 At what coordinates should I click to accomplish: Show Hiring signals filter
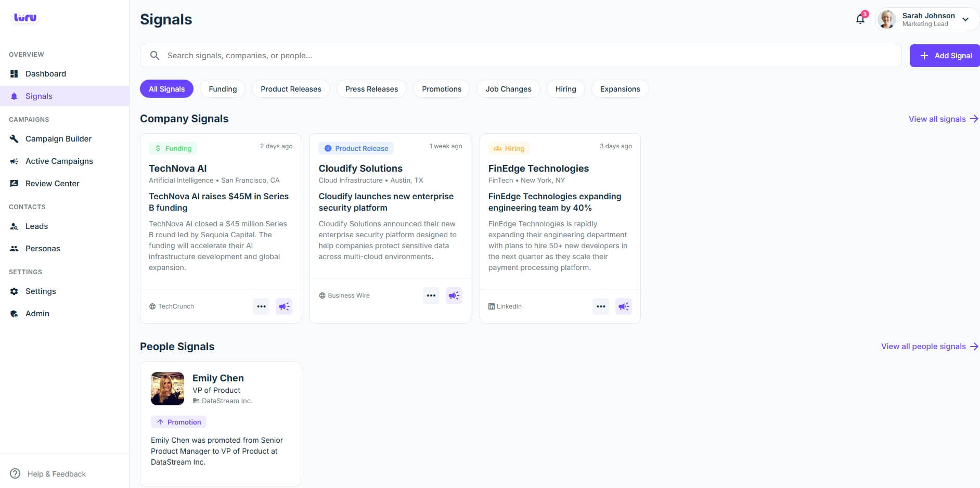click(565, 89)
